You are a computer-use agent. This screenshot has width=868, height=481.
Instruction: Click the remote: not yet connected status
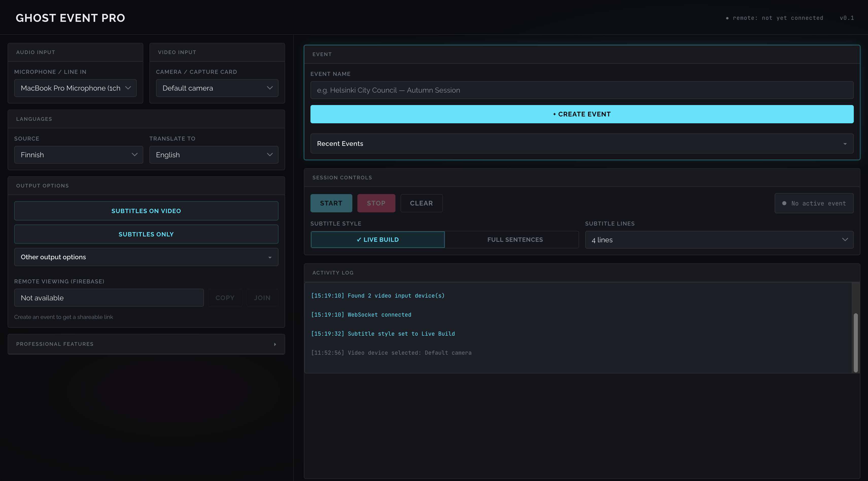[774, 18]
